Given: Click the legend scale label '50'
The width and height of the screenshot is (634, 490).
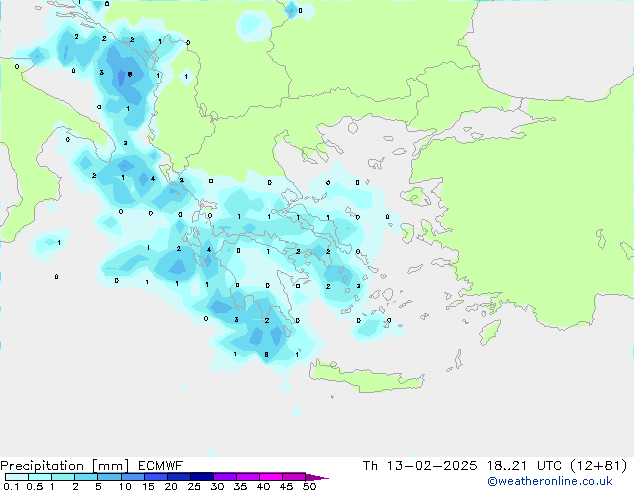Looking at the screenshot, I should pos(309,486).
